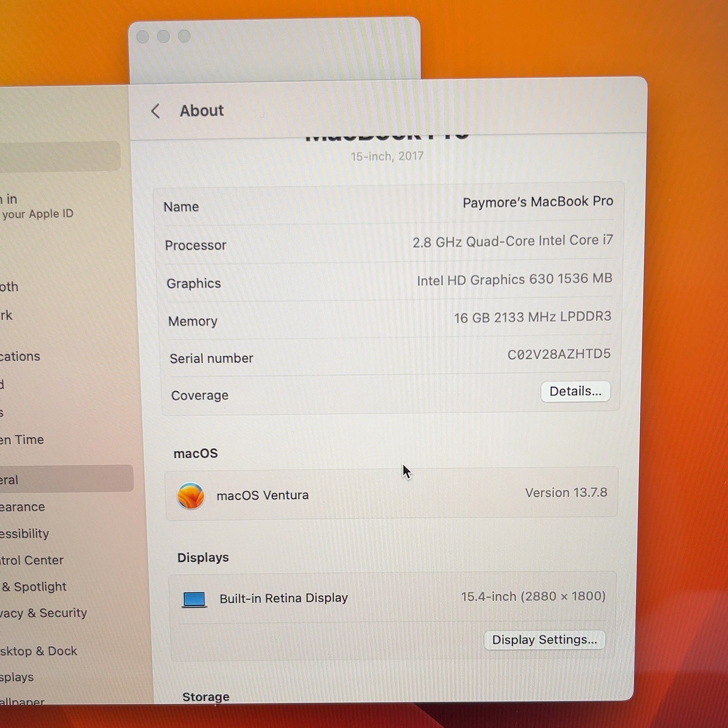Viewport: 728px width, 728px height.
Task: Go back using the About chevron
Action: 155,111
